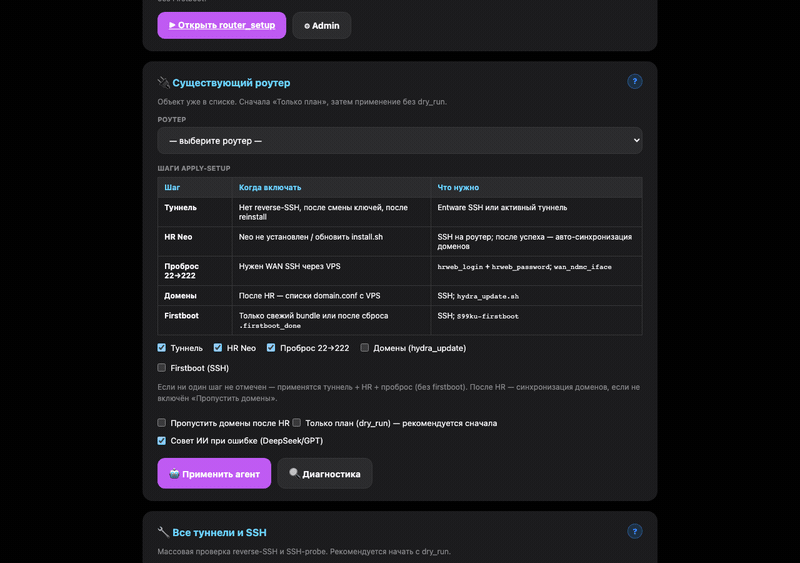Click the robot icon on Применить агент

click(x=174, y=473)
